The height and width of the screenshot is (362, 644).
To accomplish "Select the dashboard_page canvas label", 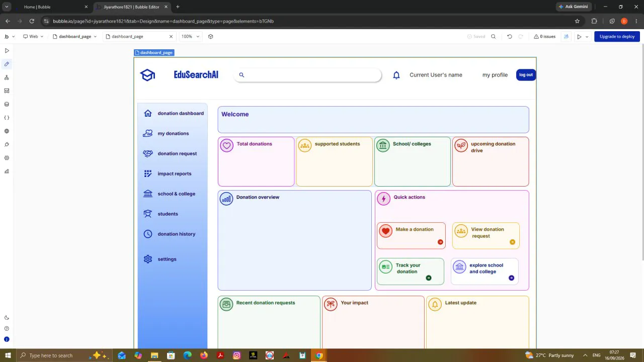I will point(154,52).
